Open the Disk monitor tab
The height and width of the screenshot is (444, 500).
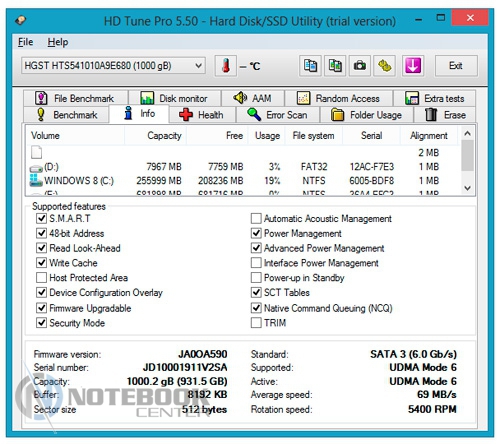pos(175,98)
